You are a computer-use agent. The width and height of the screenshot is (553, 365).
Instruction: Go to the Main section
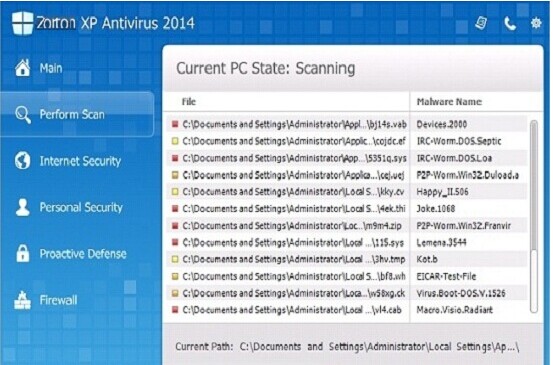click(x=51, y=68)
